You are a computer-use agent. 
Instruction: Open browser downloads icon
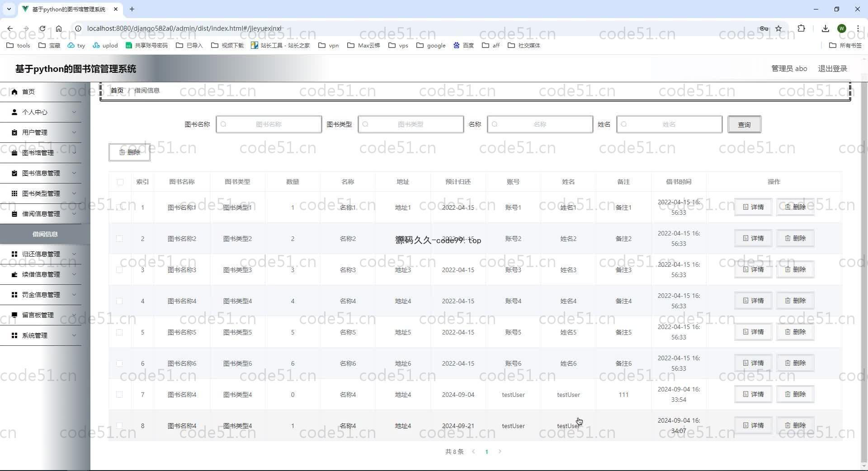click(x=825, y=28)
